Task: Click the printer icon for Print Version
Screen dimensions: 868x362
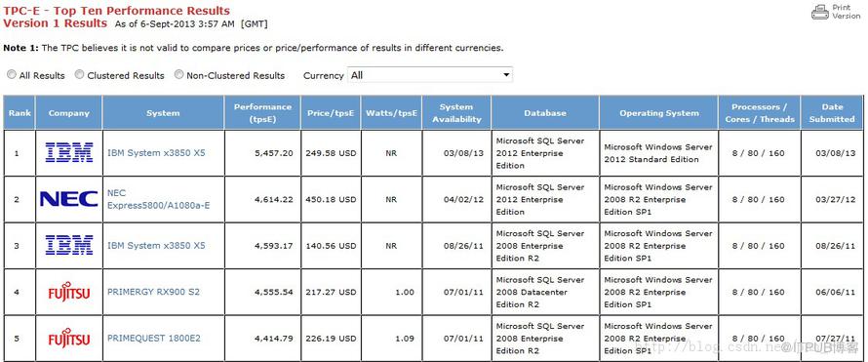Action: pos(820,12)
